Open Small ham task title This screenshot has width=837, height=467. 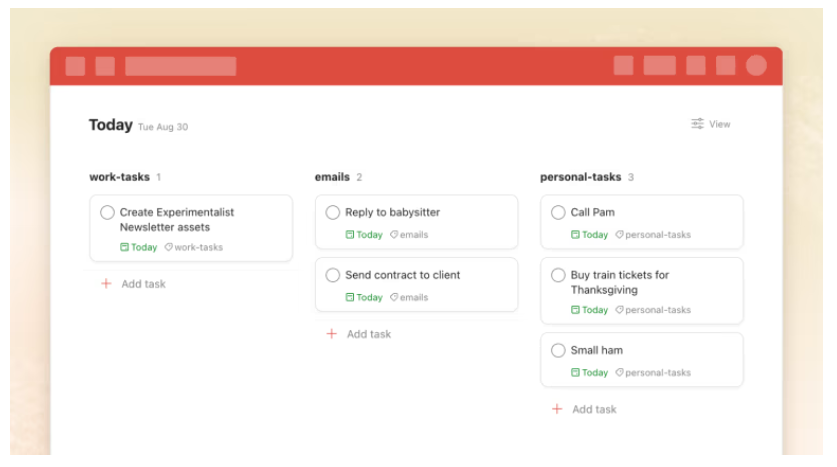click(x=597, y=350)
